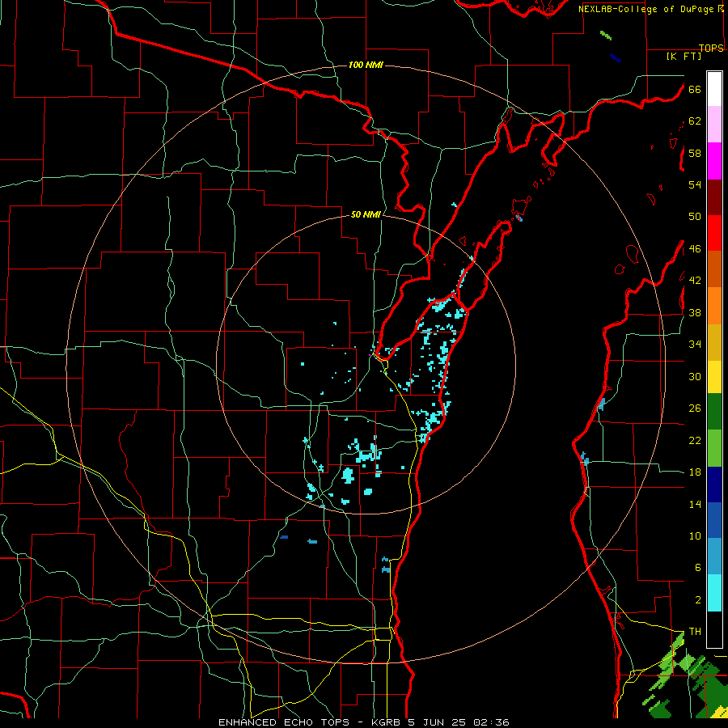Click the [K FT] units label
This screenshot has height=728, width=728.
684,56
